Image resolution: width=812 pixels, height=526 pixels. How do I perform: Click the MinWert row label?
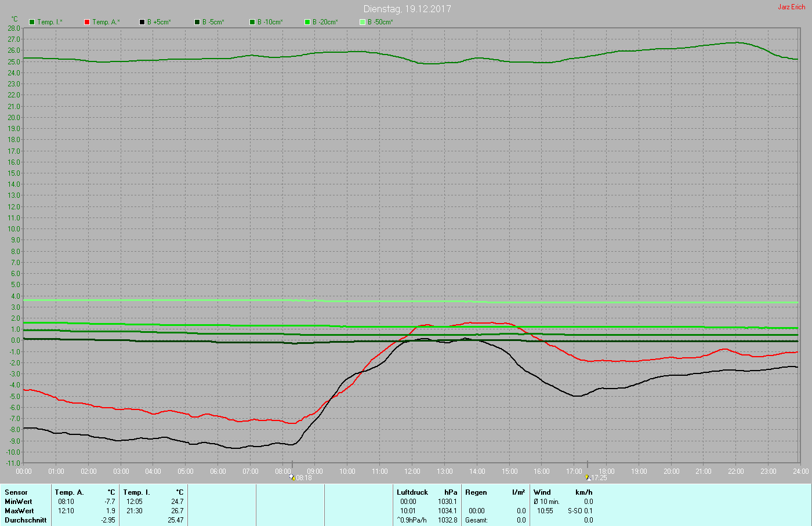coord(19,502)
